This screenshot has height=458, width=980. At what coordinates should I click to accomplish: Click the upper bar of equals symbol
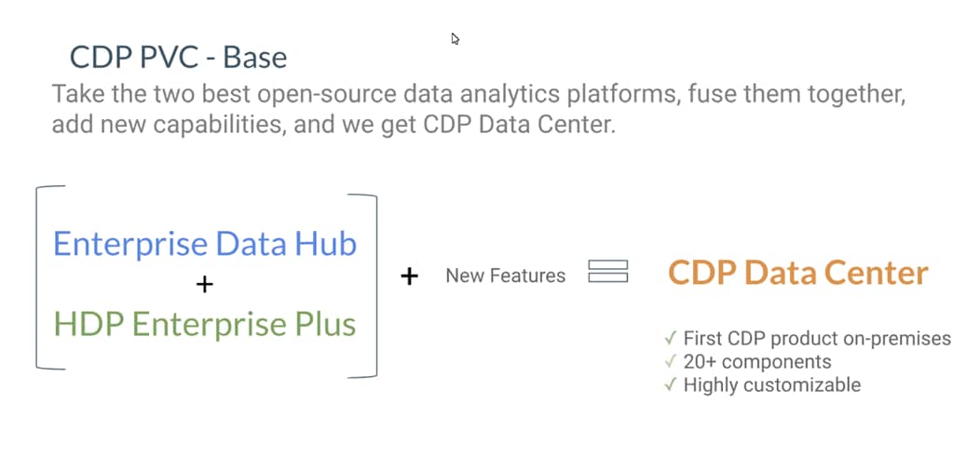coord(608,264)
